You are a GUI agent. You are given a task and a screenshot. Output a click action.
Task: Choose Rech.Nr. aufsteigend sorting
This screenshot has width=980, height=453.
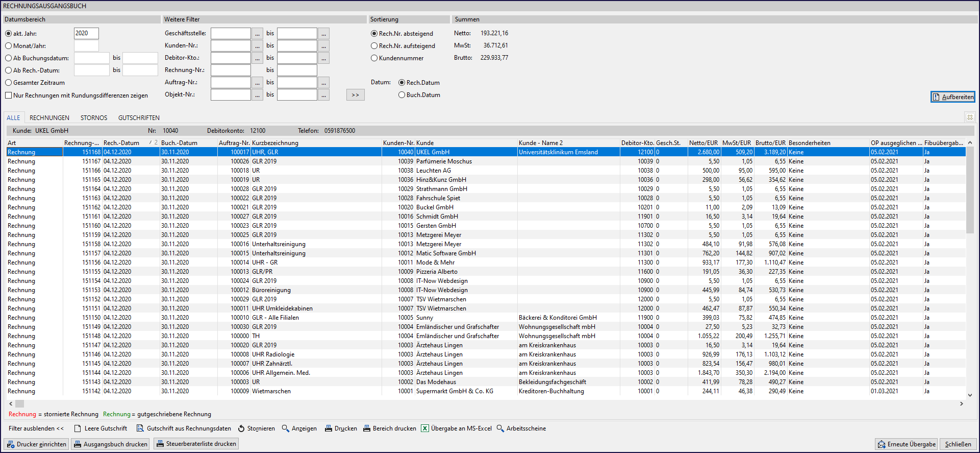tap(374, 46)
